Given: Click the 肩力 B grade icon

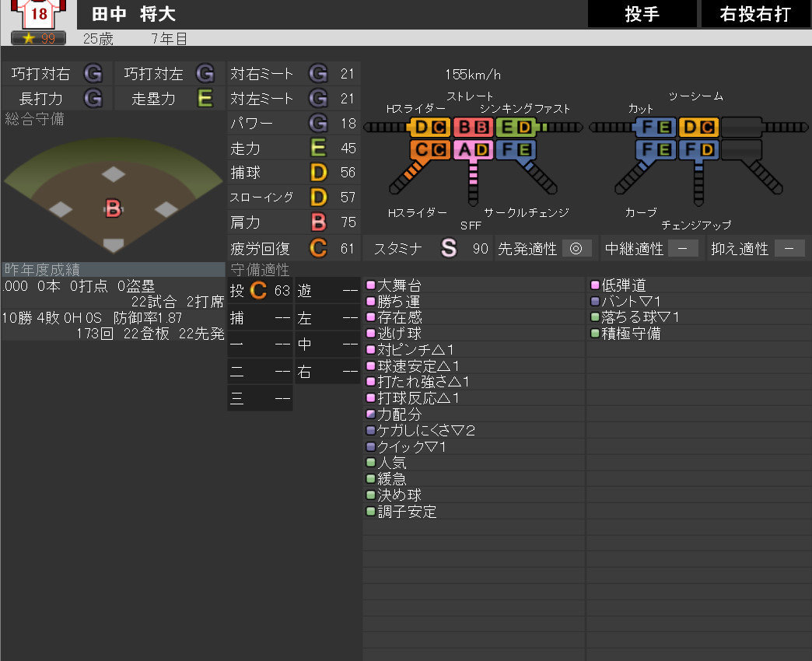Looking at the screenshot, I should pos(318,222).
